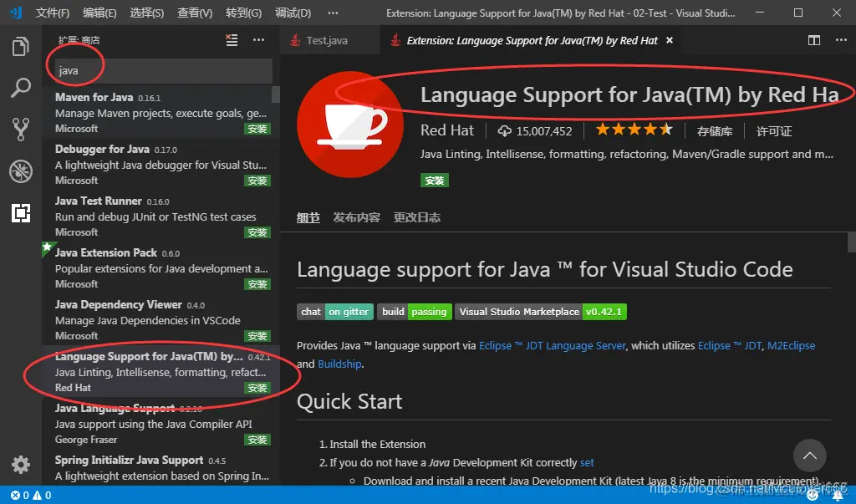Click the build passing badge

(x=415, y=312)
